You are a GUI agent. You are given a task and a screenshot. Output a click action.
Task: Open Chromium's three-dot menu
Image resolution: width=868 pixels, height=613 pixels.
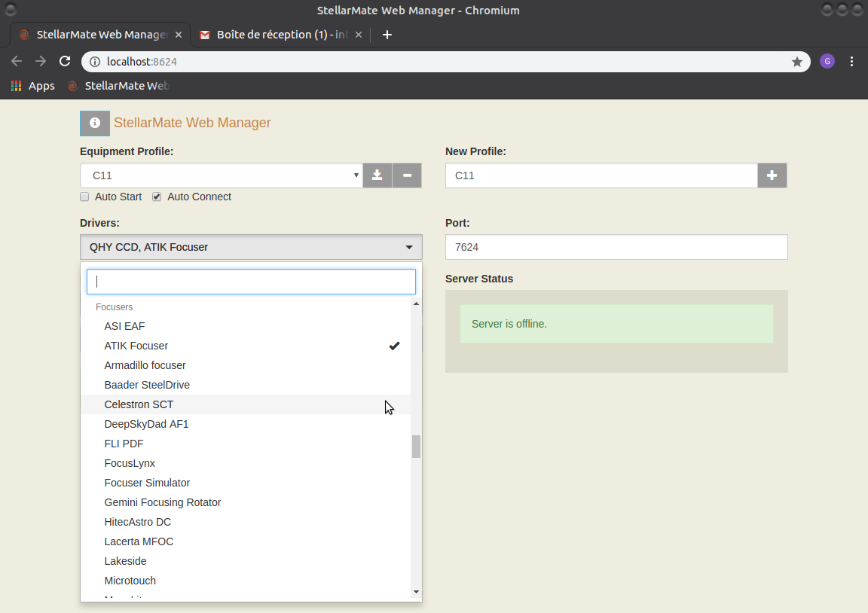(851, 62)
